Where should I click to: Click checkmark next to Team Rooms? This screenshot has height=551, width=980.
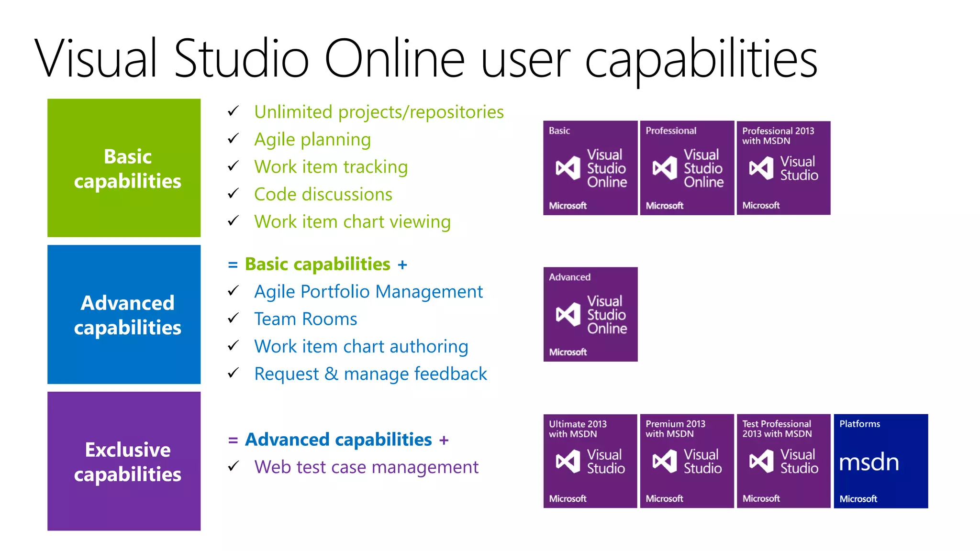tap(233, 318)
